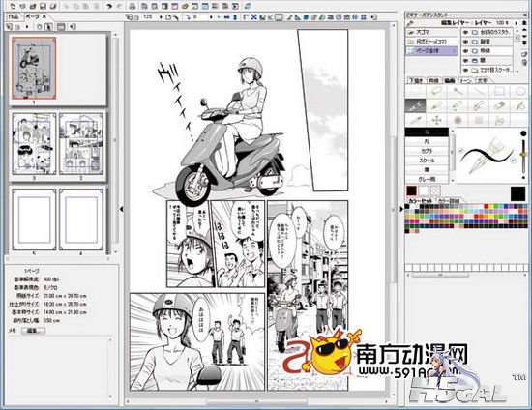This screenshot has height=410, width=532.
Task: Switch to the 文字 tab
Action: click(482, 80)
